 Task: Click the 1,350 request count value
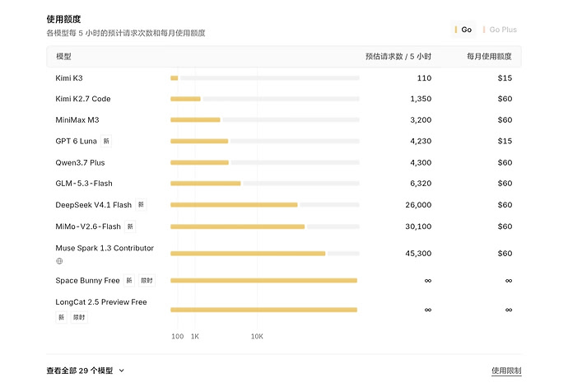point(421,99)
